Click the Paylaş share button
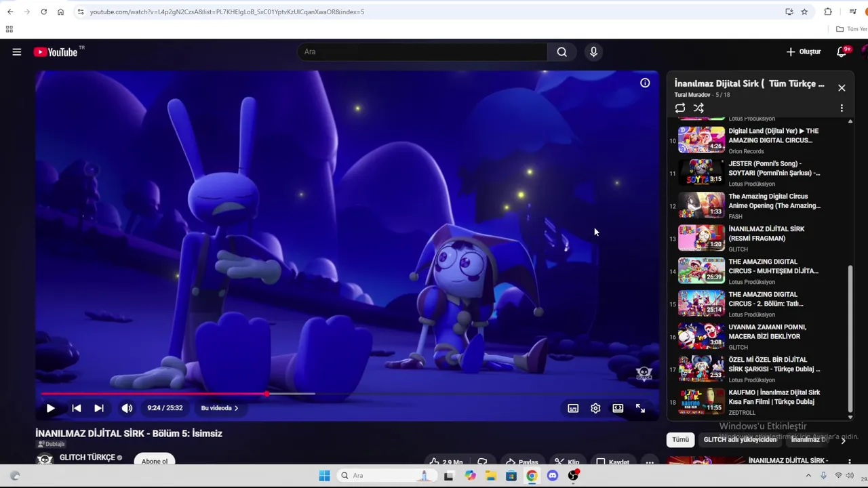 [521, 462]
